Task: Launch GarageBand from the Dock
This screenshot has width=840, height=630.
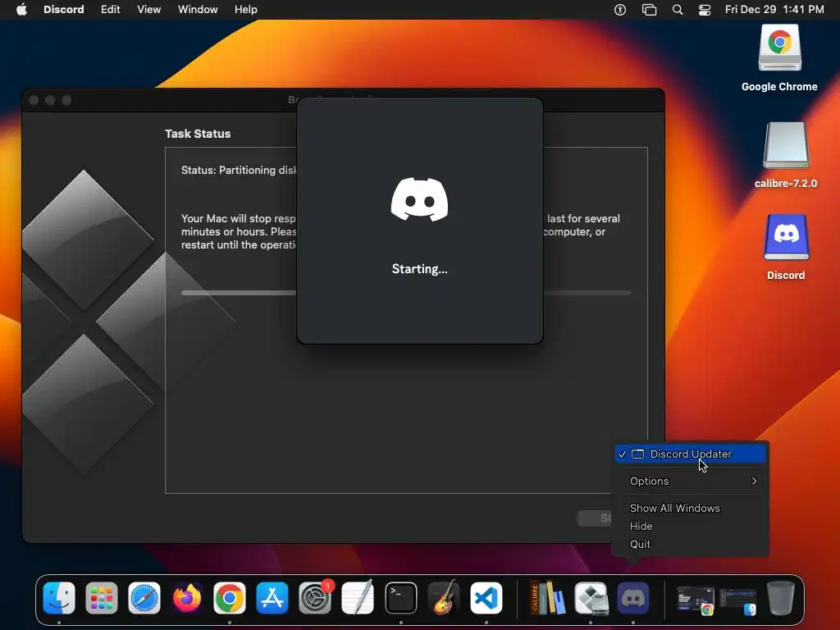Action: [444, 598]
